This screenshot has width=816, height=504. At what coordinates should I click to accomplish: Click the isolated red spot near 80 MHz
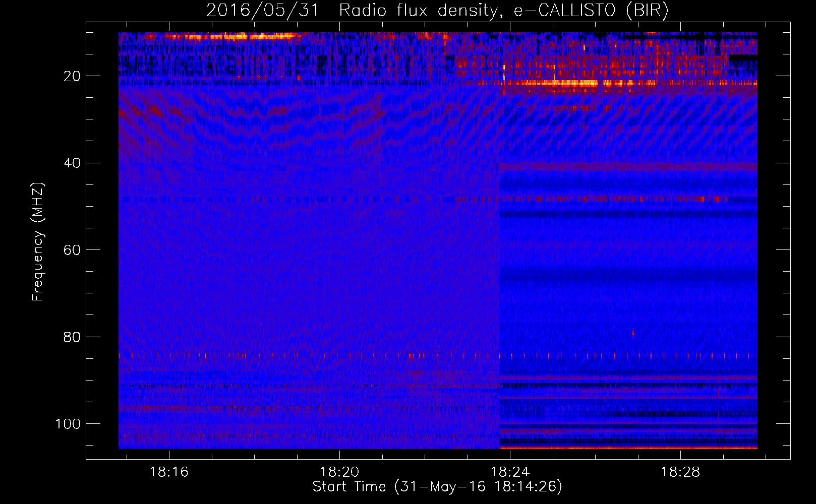(633, 333)
